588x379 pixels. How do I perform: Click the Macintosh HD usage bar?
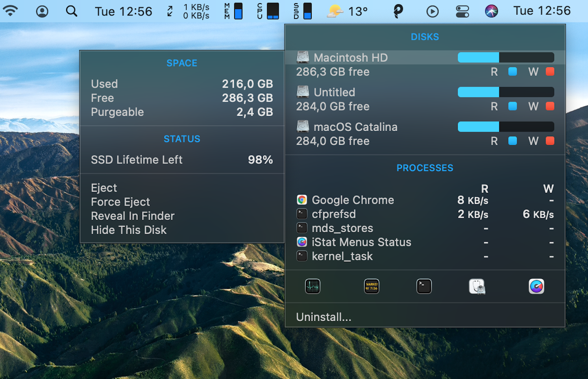point(505,57)
